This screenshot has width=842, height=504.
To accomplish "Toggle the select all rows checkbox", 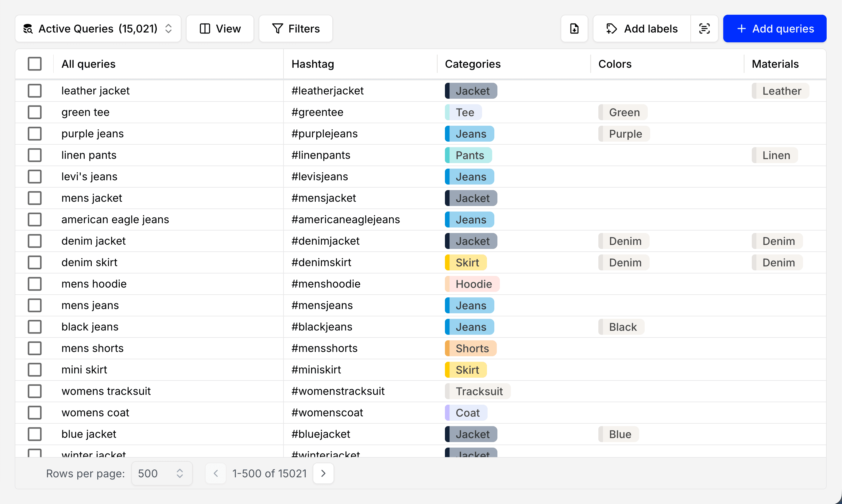I will tap(35, 64).
